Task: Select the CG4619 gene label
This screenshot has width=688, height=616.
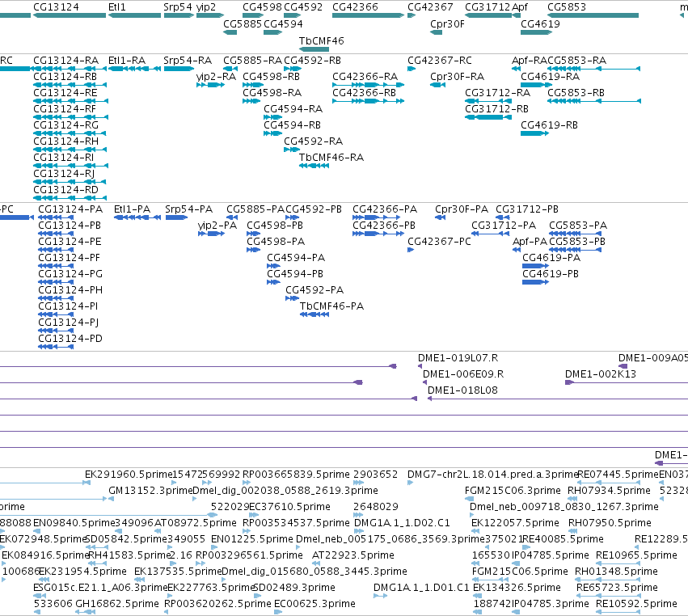Action: coord(540,24)
